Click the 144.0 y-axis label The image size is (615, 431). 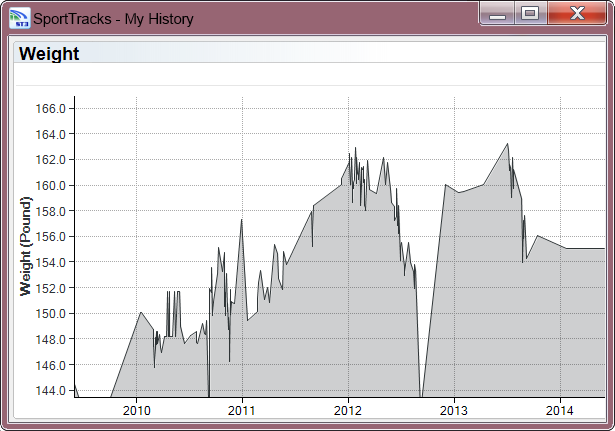pos(51,391)
